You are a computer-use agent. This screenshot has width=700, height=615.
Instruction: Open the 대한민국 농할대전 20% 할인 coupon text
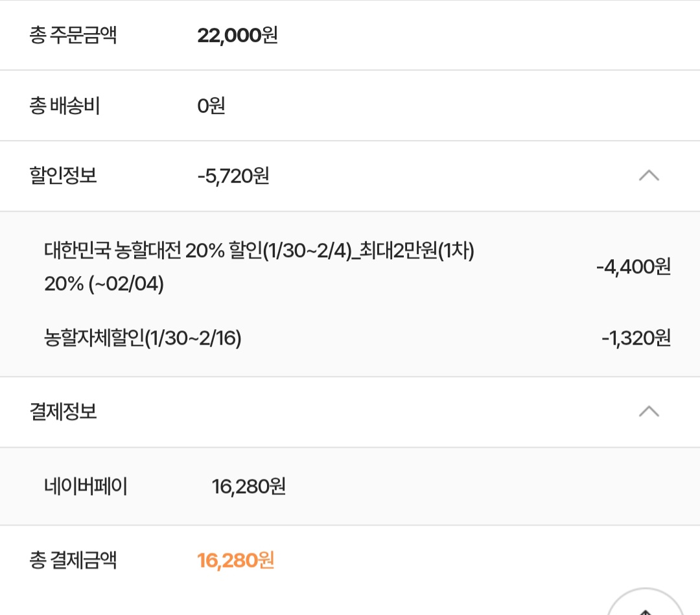(259, 251)
